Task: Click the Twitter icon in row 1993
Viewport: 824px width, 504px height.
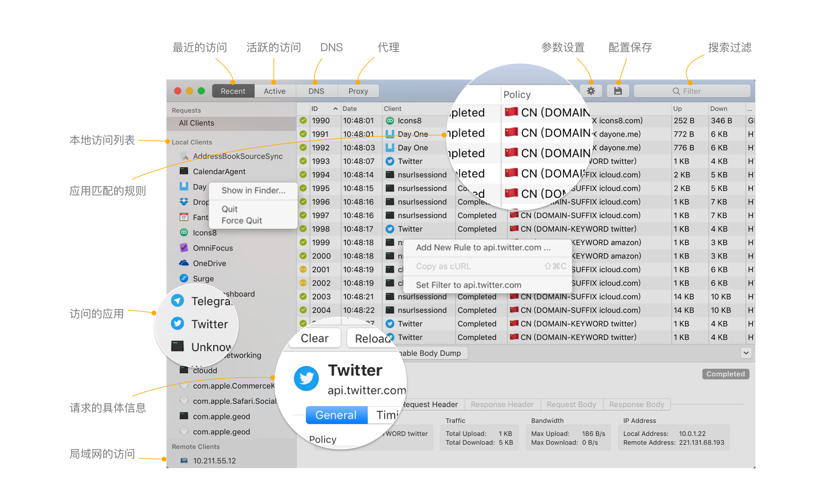Action: click(x=390, y=161)
